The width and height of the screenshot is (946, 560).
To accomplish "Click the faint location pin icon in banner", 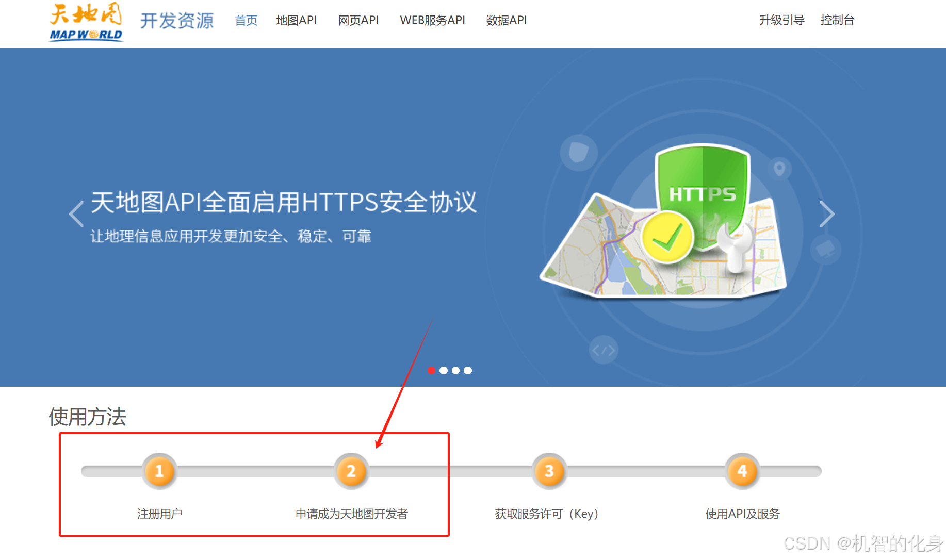I will click(779, 169).
